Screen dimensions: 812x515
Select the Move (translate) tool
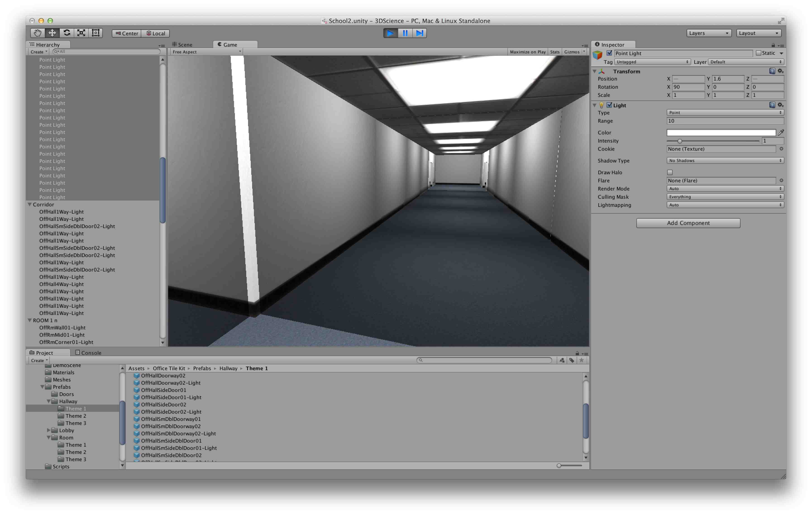click(x=52, y=33)
